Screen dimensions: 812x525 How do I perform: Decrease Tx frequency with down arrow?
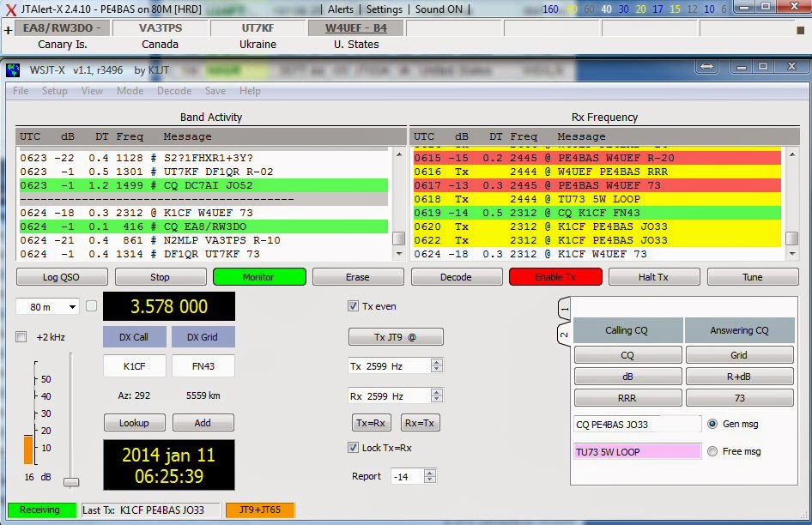coord(437,369)
